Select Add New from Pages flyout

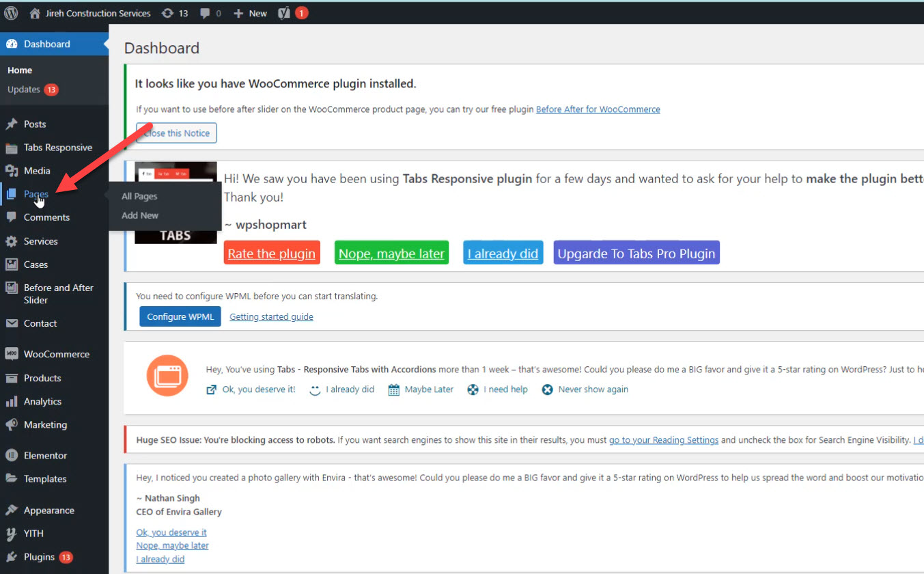coord(140,215)
